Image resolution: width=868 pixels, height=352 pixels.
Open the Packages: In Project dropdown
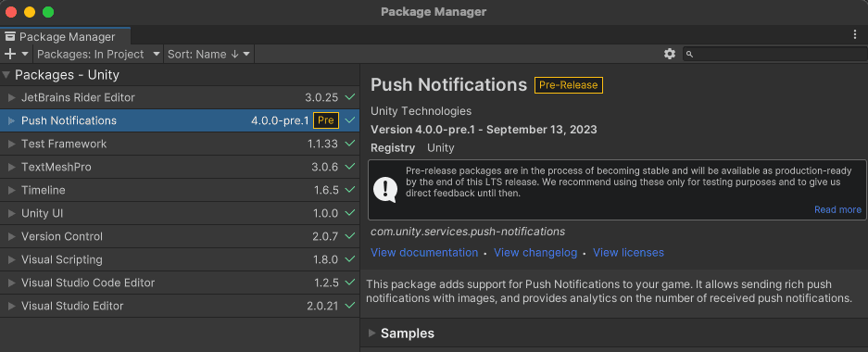(98, 54)
